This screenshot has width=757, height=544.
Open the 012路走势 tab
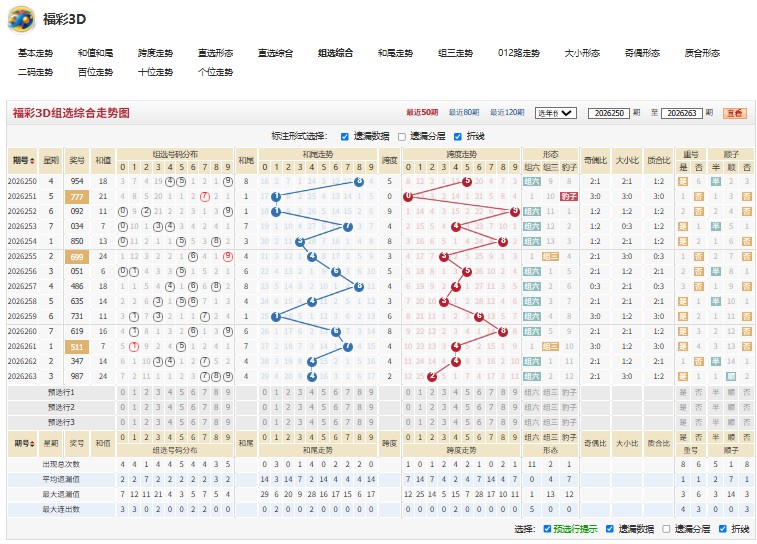coord(519,53)
